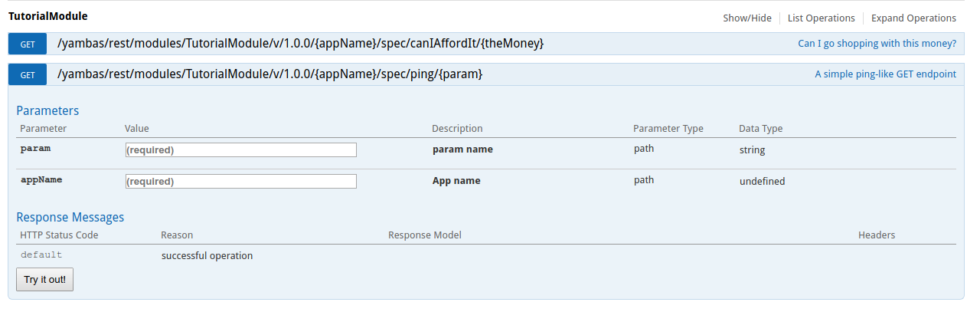Image resolution: width=980 pixels, height=312 pixels.
Task: Click the 'string' data type value
Action: pyautogui.click(x=752, y=149)
